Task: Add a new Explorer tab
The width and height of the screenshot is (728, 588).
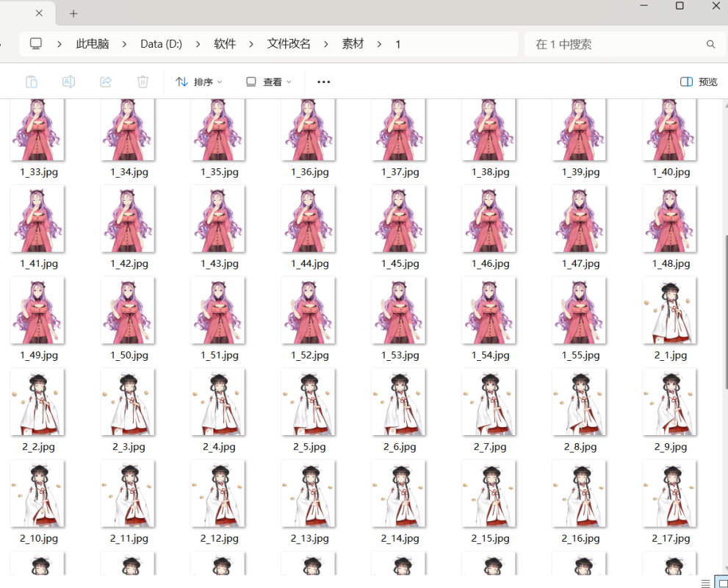Action: (73, 13)
